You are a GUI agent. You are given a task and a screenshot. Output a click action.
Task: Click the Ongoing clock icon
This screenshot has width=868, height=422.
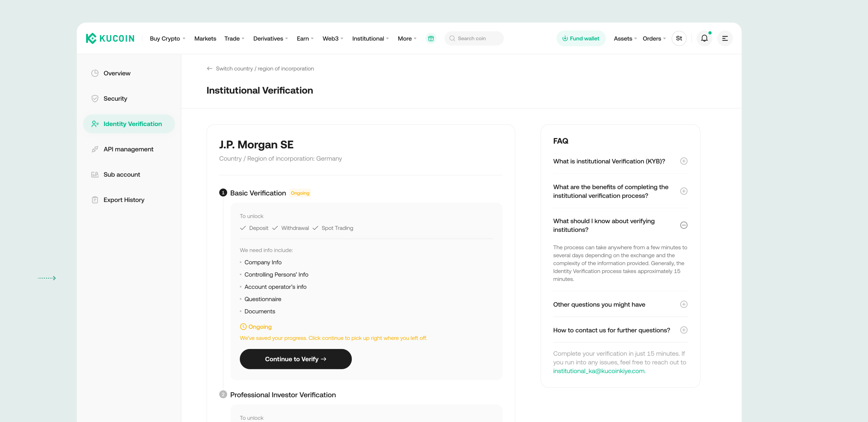pyautogui.click(x=243, y=327)
